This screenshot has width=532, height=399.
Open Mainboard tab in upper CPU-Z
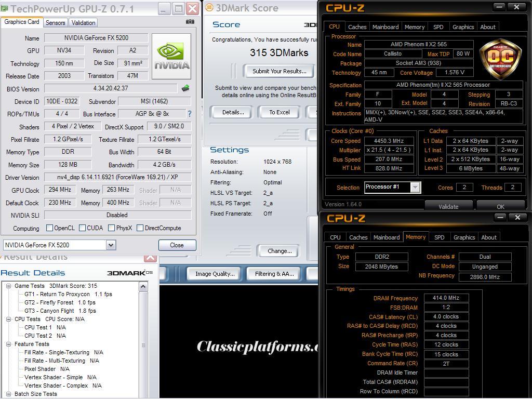(x=385, y=27)
